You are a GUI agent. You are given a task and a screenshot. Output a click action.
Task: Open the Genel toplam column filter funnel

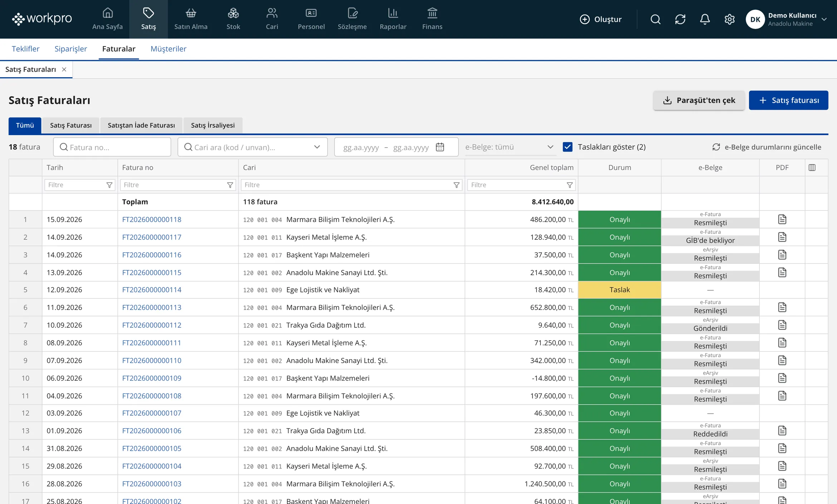point(570,185)
